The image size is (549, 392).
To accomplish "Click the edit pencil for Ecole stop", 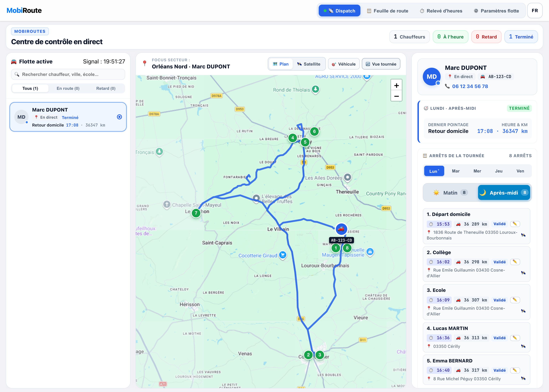I will pyautogui.click(x=515, y=300).
